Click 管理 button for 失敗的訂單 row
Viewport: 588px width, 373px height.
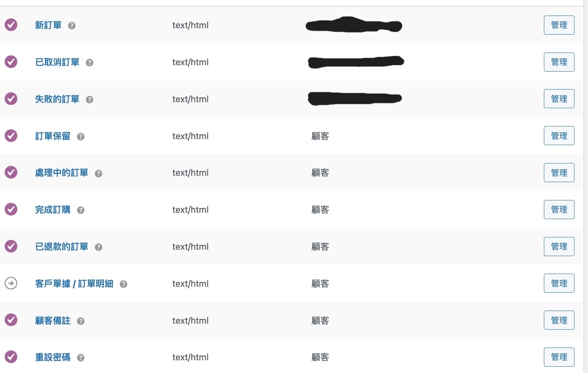559,99
